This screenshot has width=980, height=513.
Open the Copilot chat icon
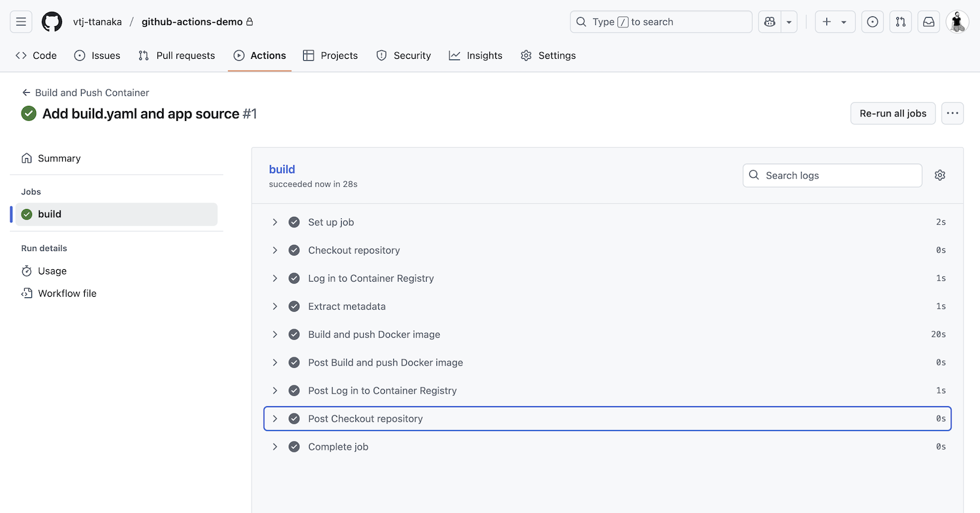pyautogui.click(x=770, y=22)
